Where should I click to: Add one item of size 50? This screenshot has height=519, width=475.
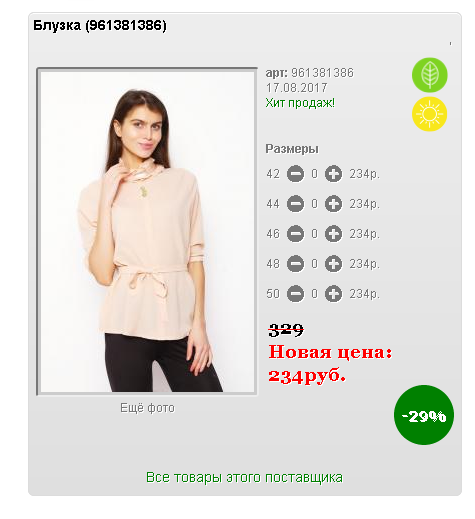coord(333,294)
